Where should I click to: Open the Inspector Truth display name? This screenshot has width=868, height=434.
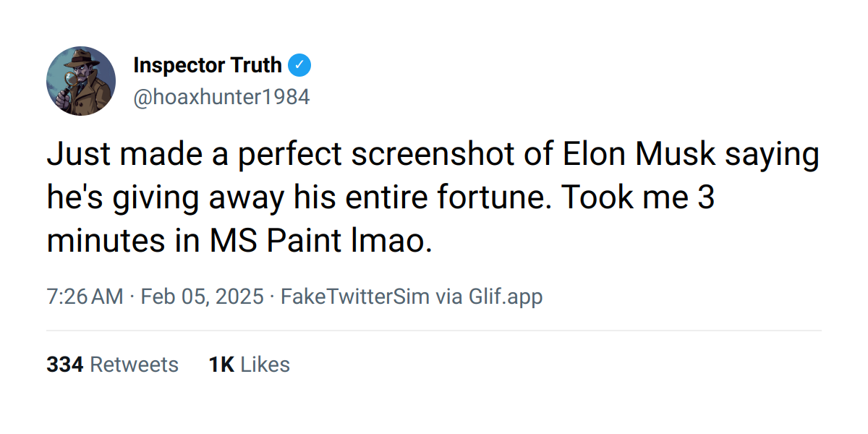click(208, 66)
